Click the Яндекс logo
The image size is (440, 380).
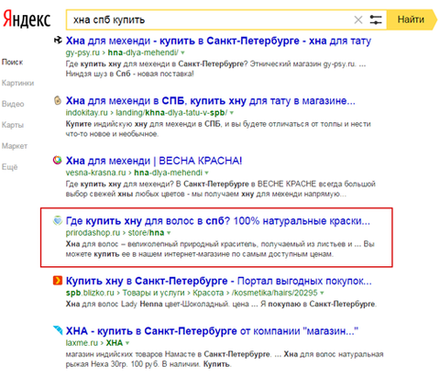pyautogui.click(x=27, y=19)
